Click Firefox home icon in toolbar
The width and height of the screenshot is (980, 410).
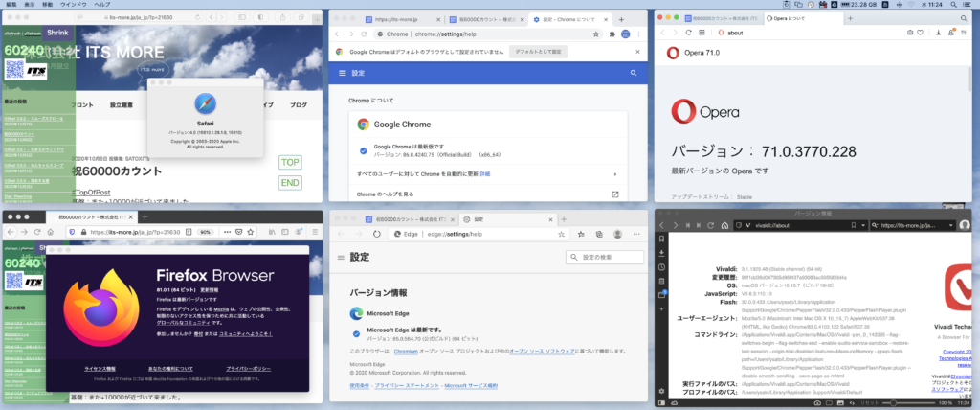point(52,232)
